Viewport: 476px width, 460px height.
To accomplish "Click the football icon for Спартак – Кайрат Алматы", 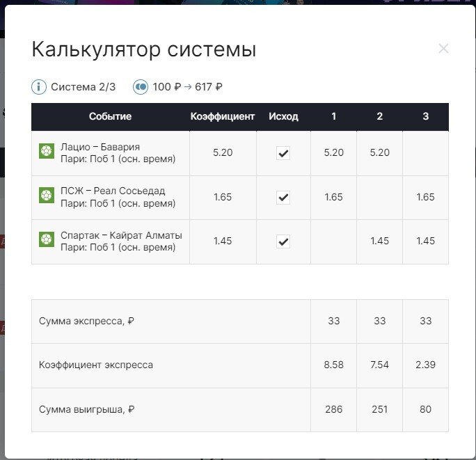I will tap(47, 240).
